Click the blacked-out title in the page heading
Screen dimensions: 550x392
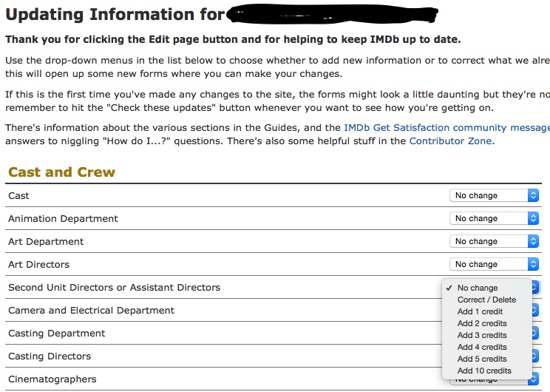[x=333, y=14]
